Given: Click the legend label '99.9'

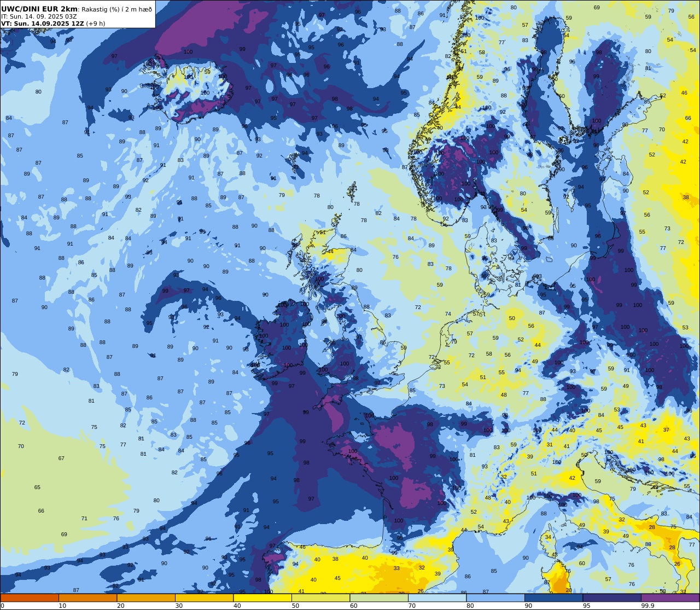Looking at the screenshot, I should click(x=647, y=606).
